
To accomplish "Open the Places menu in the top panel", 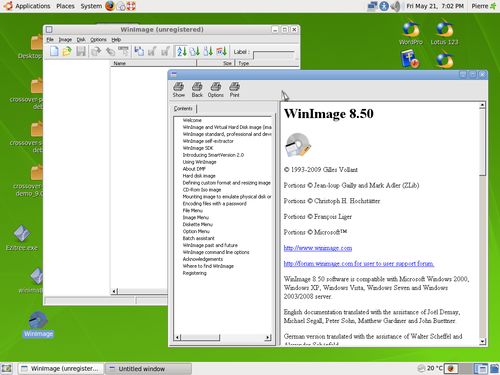I will point(65,6).
